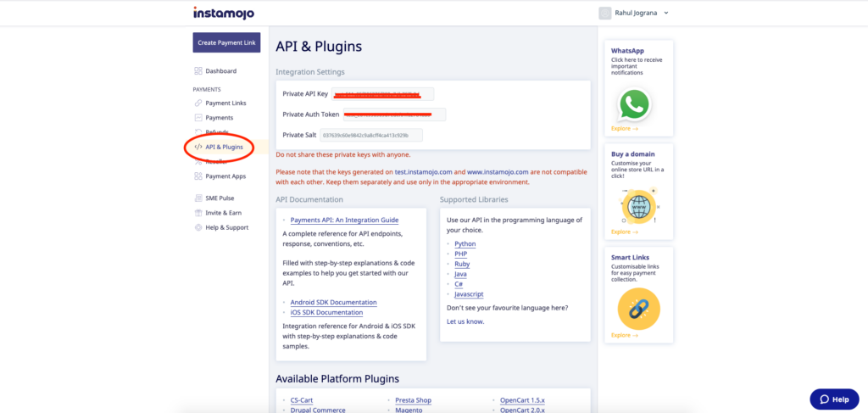Image resolution: width=868 pixels, height=413 pixels.
Task: Click Rahul Jograna profile avatar
Action: click(x=604, y=13)
